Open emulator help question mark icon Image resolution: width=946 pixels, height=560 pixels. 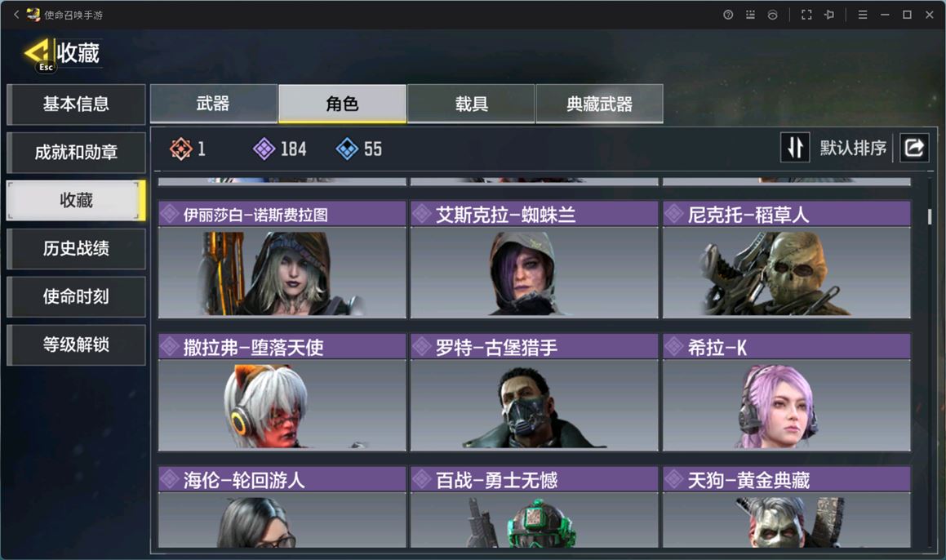click(728, 15)
